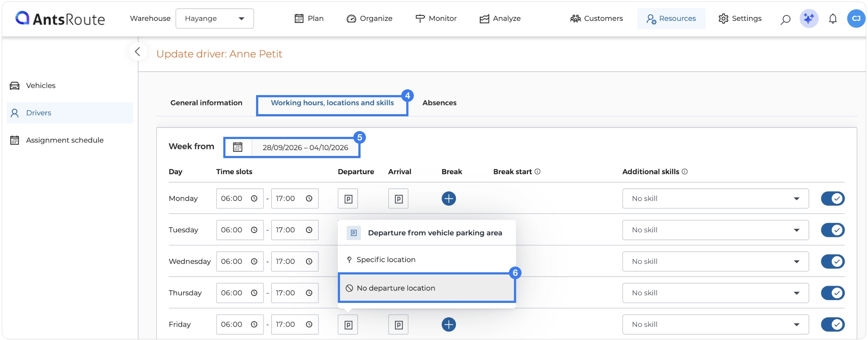Switch to the General information tab
The height and width of the screenshot is (340, 868).
pyautogui.click(x=206, y=103)
